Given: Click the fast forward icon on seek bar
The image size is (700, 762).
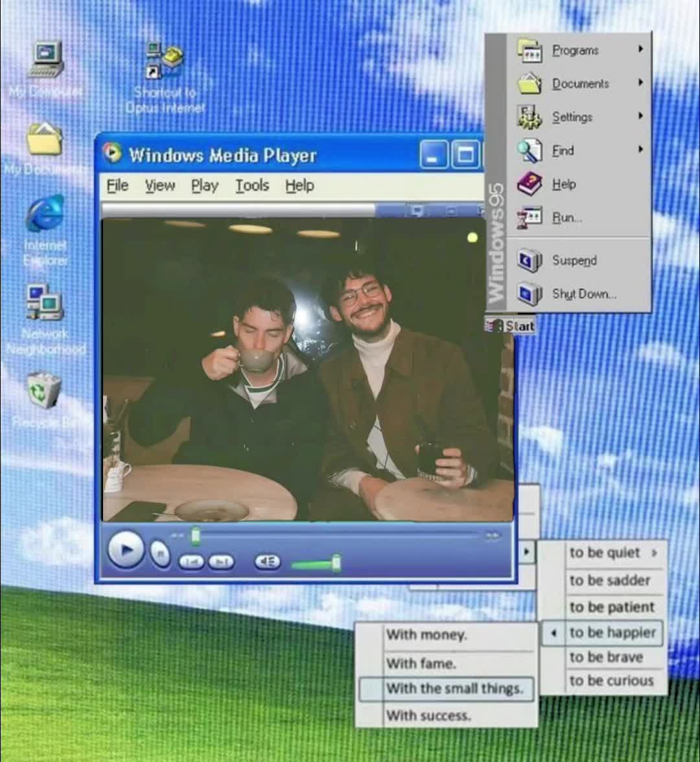Looking at the screenshot, I should (493, 535).
